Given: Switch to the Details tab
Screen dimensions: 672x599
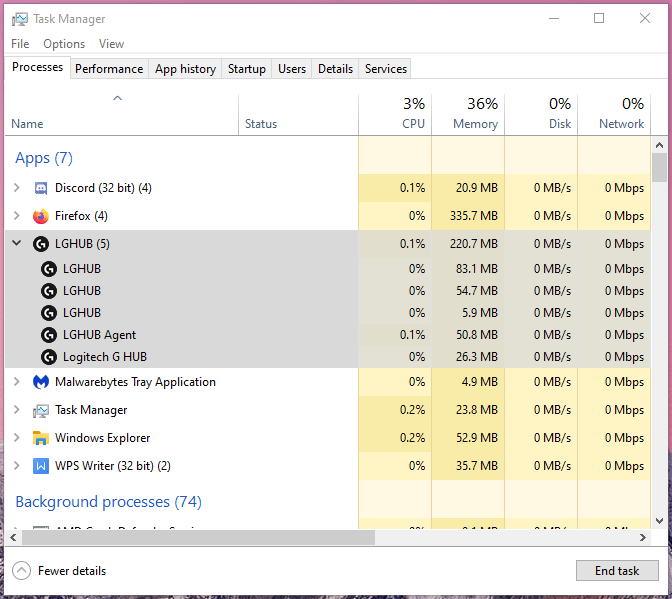Looking at the screenshot, I should tap(335, 69).
